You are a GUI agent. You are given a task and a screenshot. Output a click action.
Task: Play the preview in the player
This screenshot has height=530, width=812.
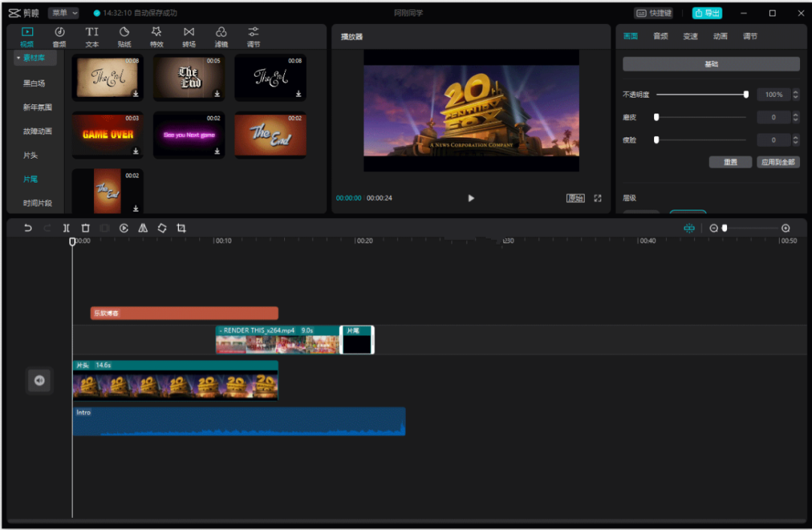coord(471,198)
